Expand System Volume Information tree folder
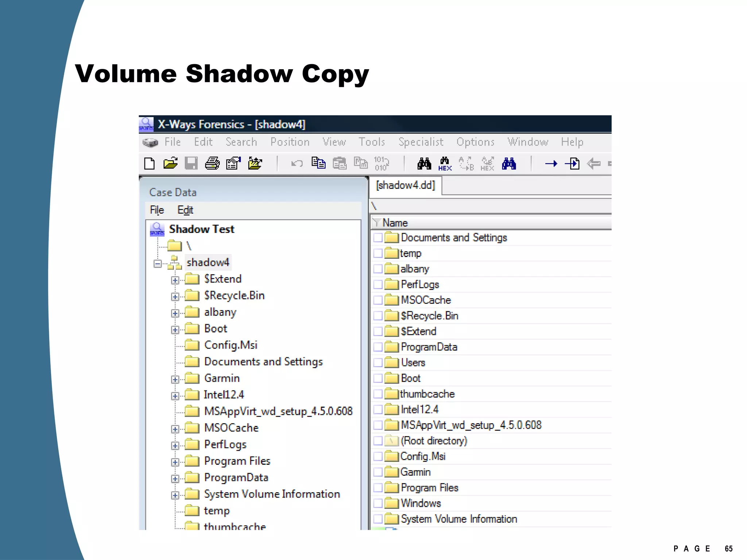Screen dimensions: 747x560 click(x=175, y=495)
